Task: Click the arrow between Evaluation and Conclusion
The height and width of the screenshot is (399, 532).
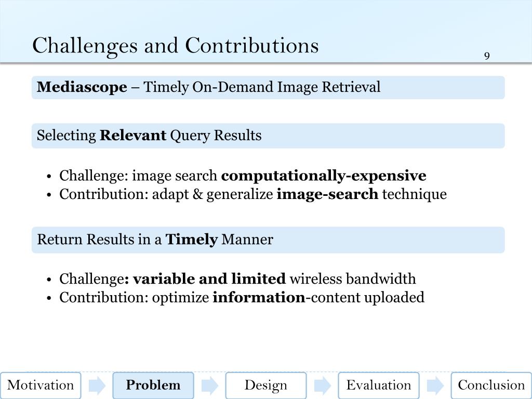Action: (435, 386)
